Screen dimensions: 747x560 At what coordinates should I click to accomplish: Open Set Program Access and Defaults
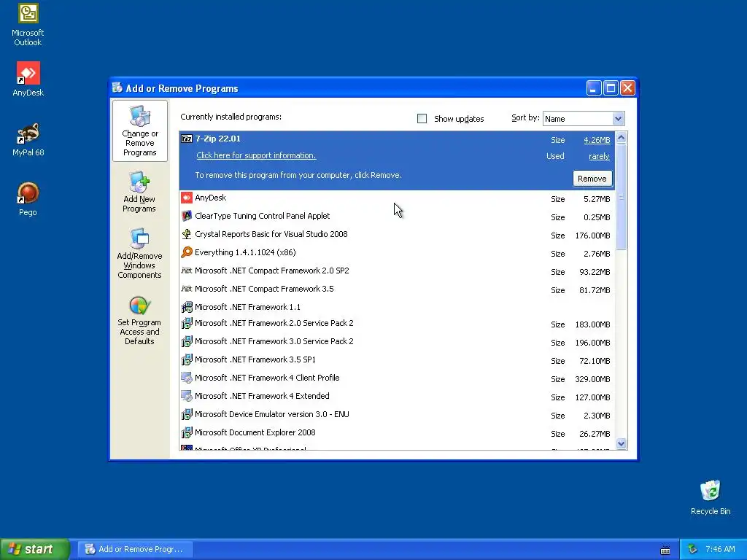[x=139, y=321]
